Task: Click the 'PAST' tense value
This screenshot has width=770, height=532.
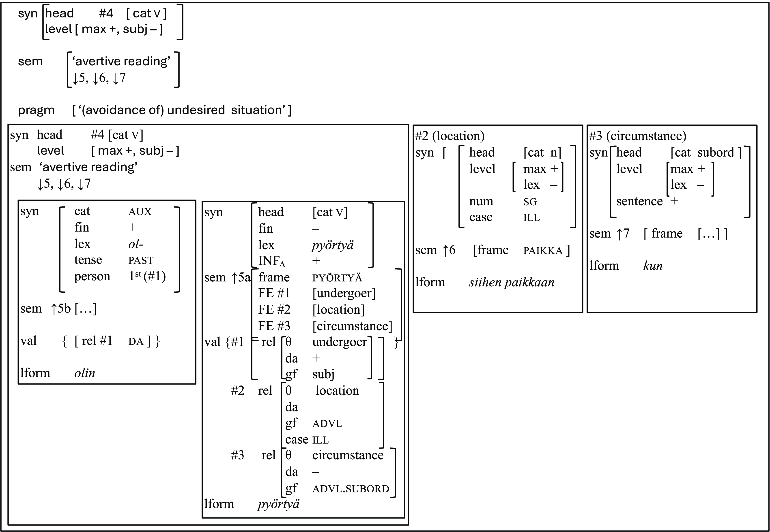Action: point(141,260)
